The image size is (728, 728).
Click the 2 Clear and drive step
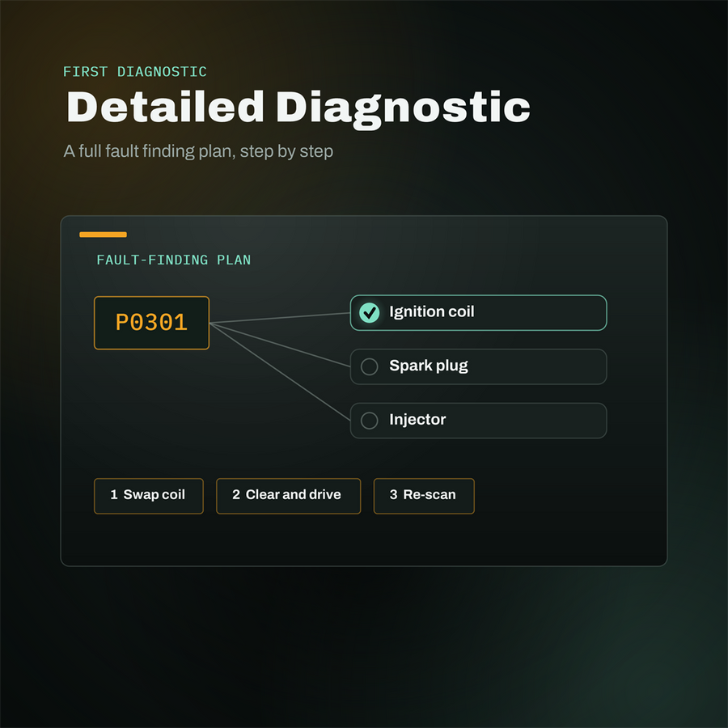pos(288,496)
